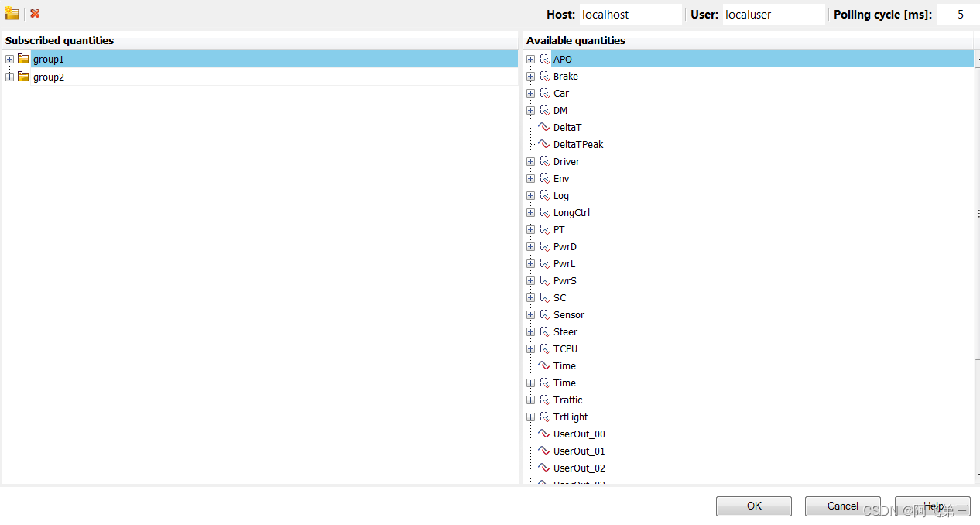The width and height of the screenshot is (980, 525).
Task: Click the red delete X toolbar icon
Action: [35, 13]
